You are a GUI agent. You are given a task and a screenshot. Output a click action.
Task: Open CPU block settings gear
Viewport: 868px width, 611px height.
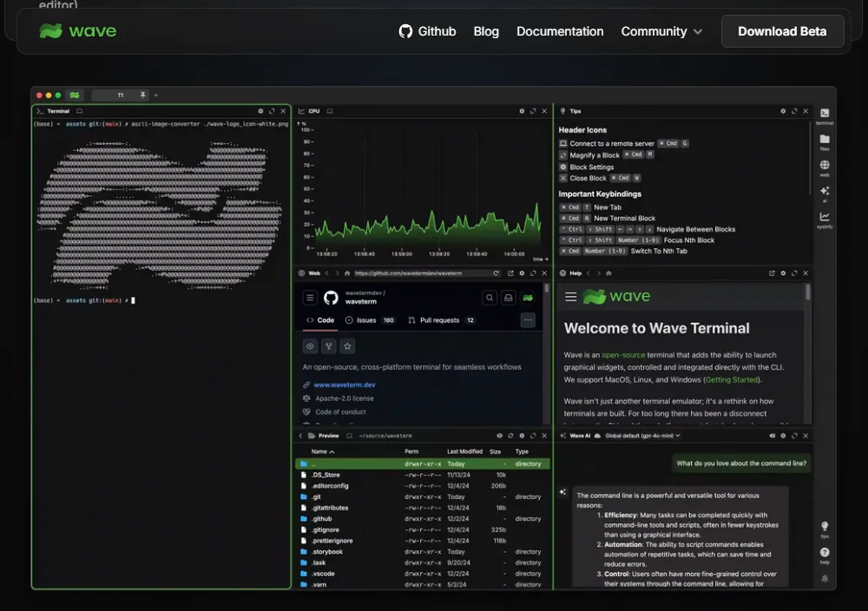[x=522, y=111]
